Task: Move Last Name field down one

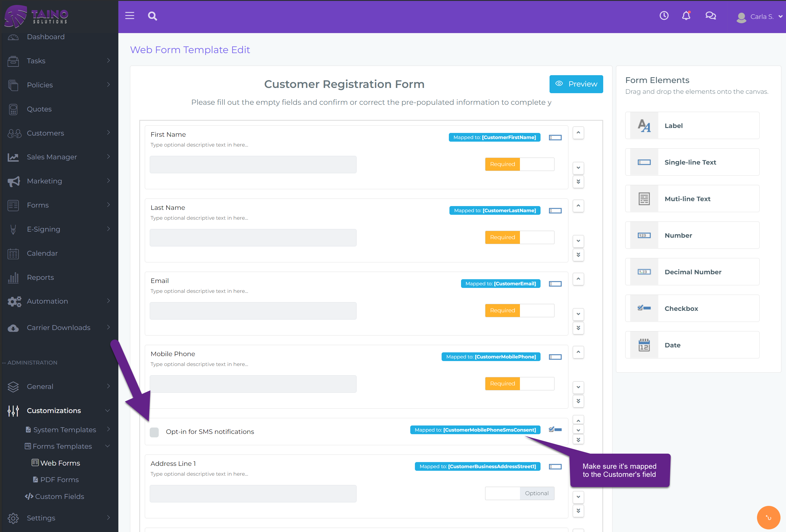Action: (x=578, y=241)
